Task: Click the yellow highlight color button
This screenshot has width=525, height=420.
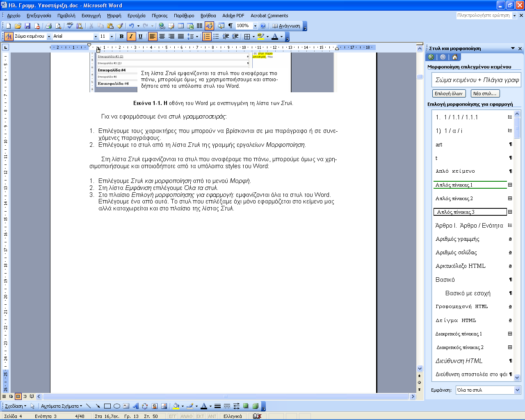Action: point(260,37)
